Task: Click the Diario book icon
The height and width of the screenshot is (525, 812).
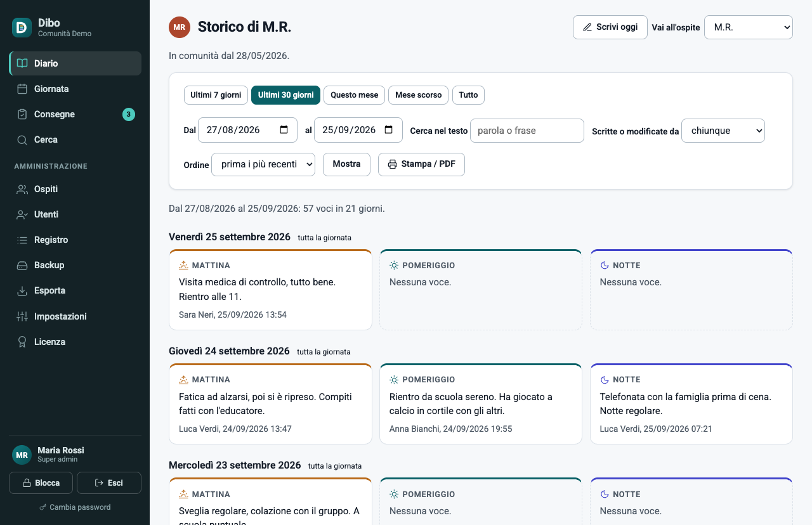Action: 22,63
